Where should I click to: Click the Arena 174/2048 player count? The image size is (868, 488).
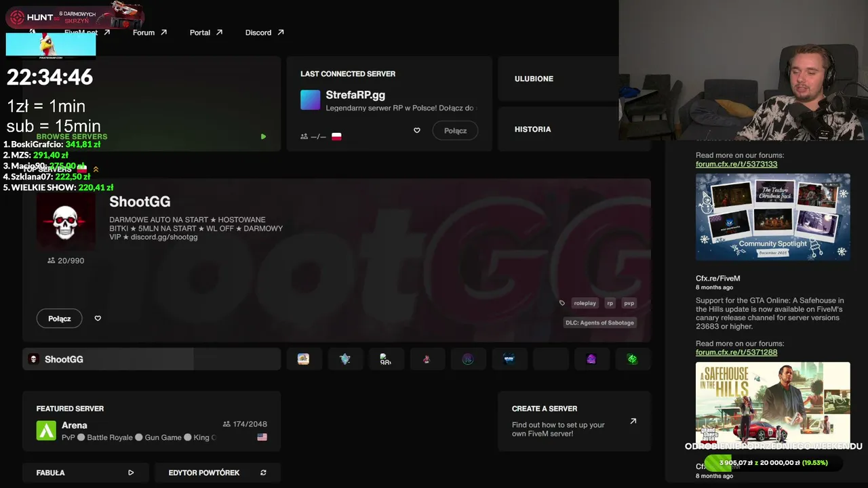click(245, 424)
